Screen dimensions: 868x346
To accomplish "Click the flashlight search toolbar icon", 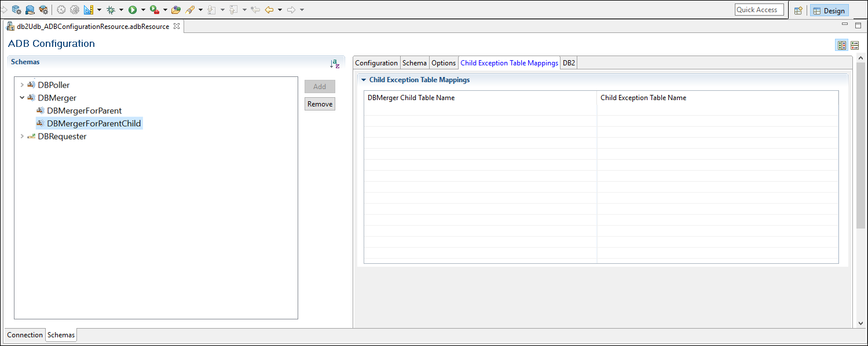I will click(189, 10).
